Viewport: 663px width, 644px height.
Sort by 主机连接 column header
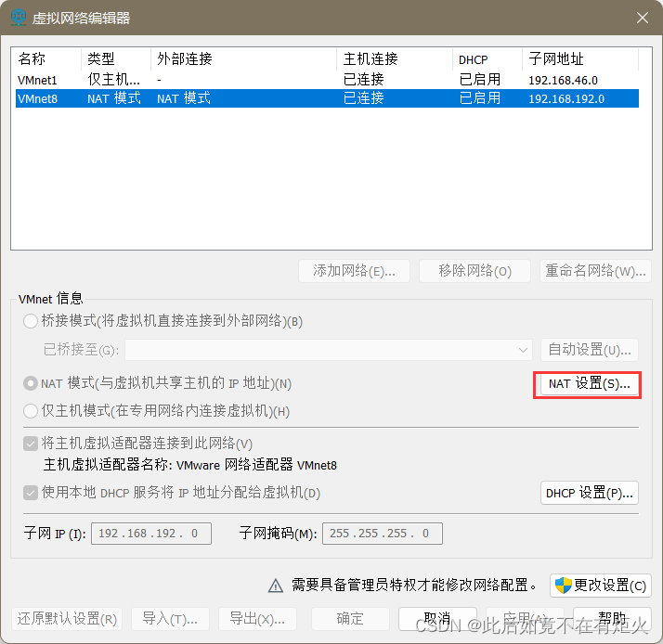pyautogui.click(x=395, y=58)
